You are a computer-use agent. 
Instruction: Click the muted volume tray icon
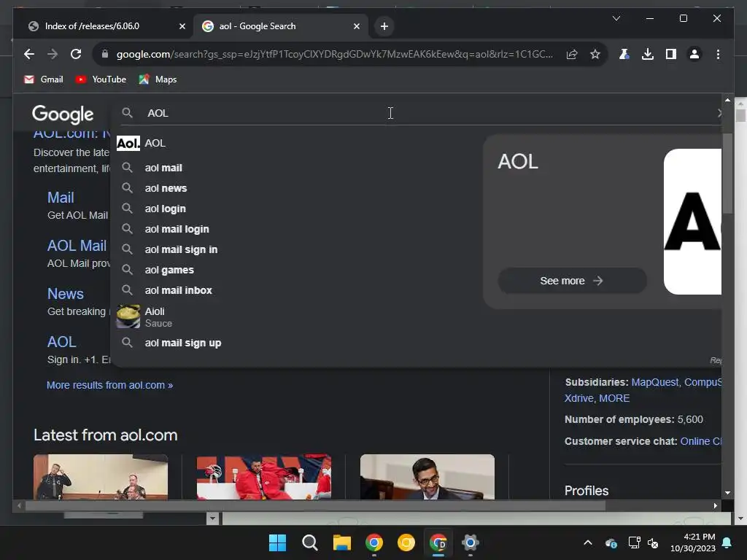[653, 542]
